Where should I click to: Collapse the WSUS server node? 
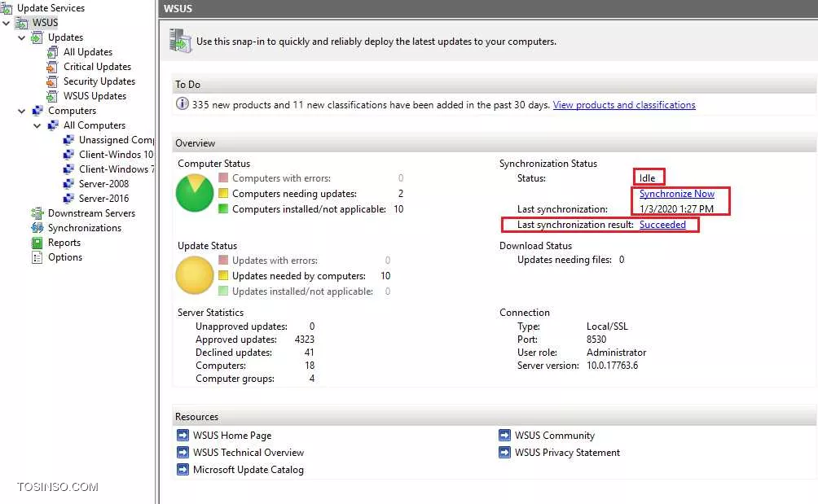[x=7, y=23]
